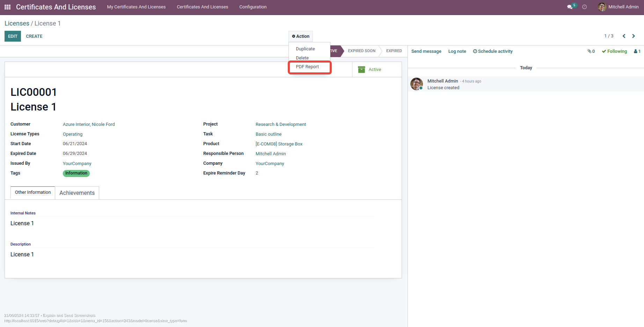
Task: Click the EDIT button
Action: pos(13,36)
